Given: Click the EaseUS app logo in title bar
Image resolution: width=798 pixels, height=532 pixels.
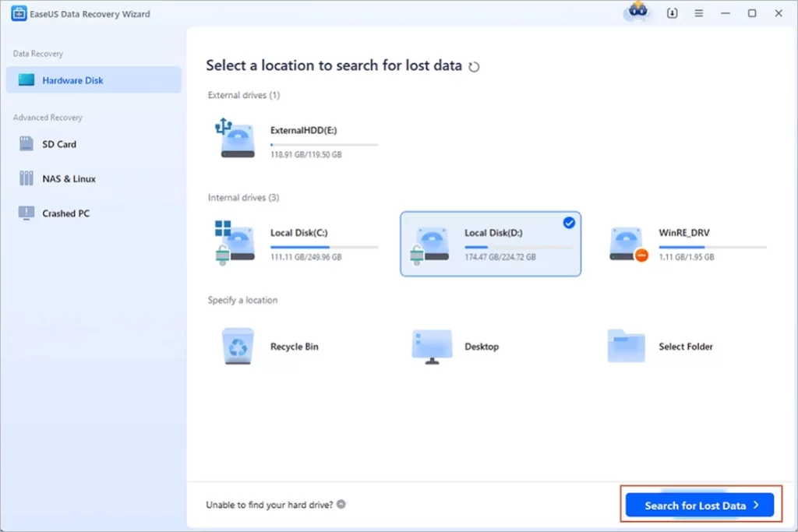Looking at the screenshot, I should coord(18,14).
